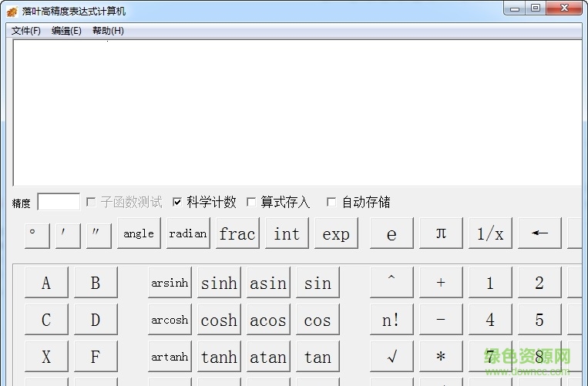Click variable F button
The height and width of the screenshot is (386, 588).
click(96, 356)
